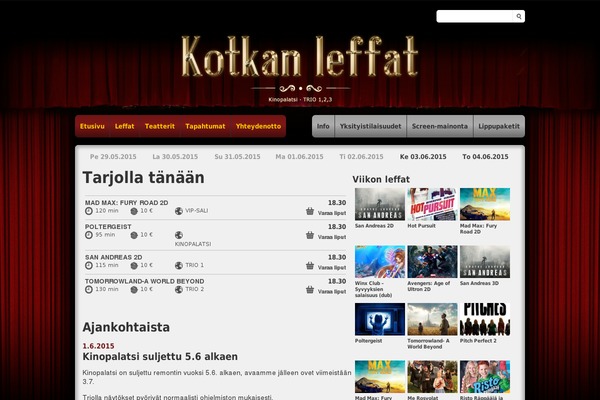The image size is (600, 400).
Task: Click the news date 1.6.2015
Action: [x=98, y=346]
